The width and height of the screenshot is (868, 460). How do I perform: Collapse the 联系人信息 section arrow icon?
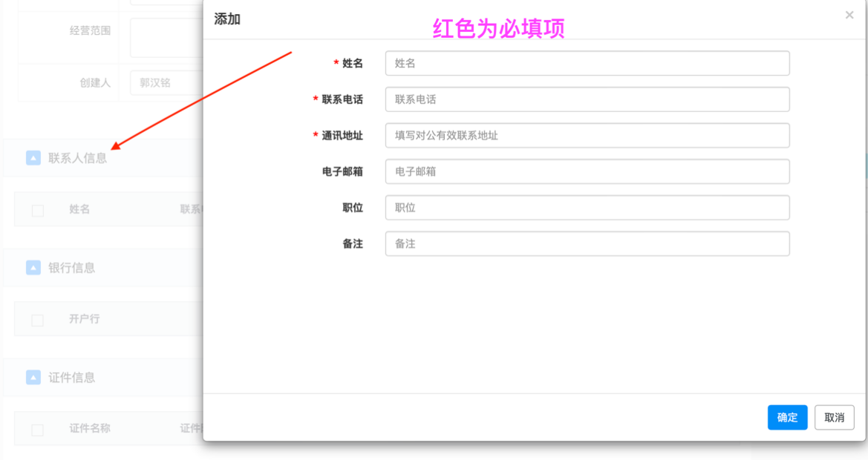tap(33, 157)
